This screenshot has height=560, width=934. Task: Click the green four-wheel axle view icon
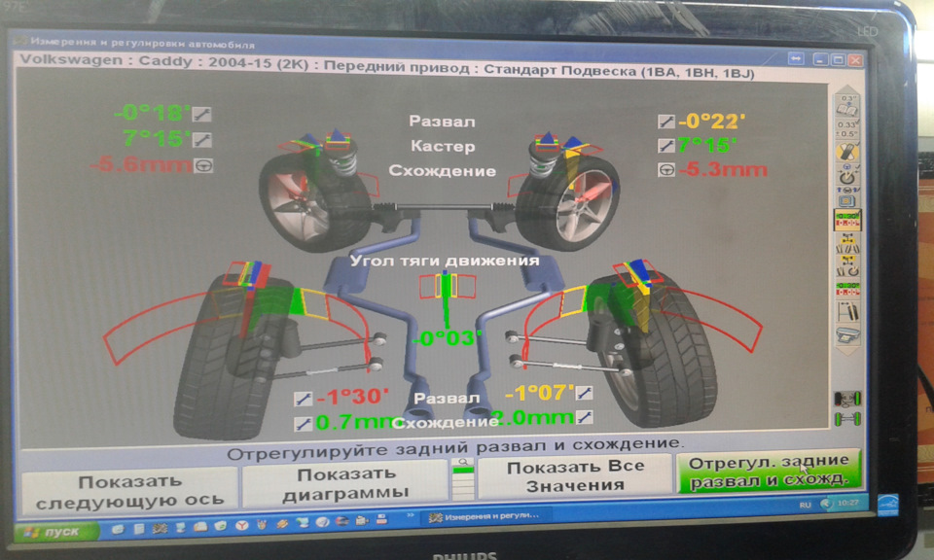click(x=847, y=419)
